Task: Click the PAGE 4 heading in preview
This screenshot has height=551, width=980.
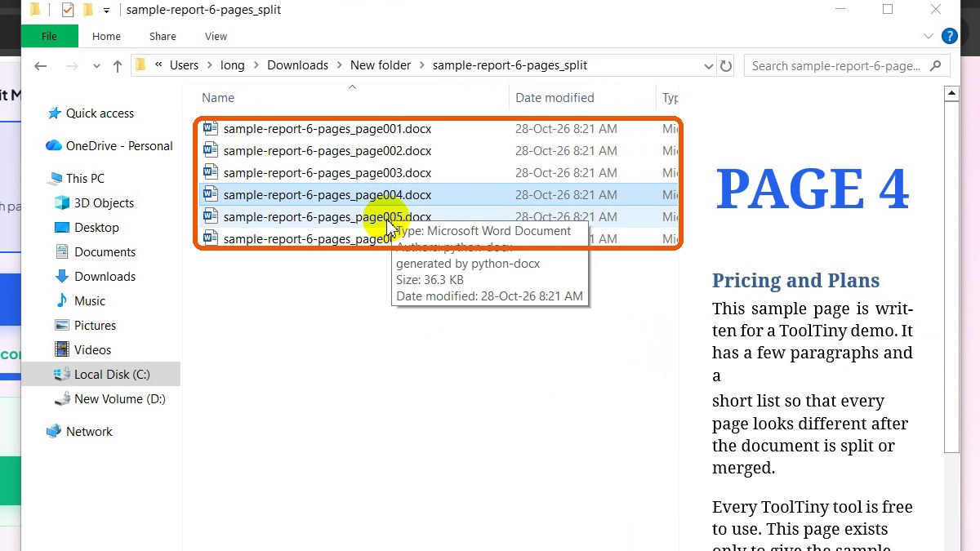Action: pos(812,189)
